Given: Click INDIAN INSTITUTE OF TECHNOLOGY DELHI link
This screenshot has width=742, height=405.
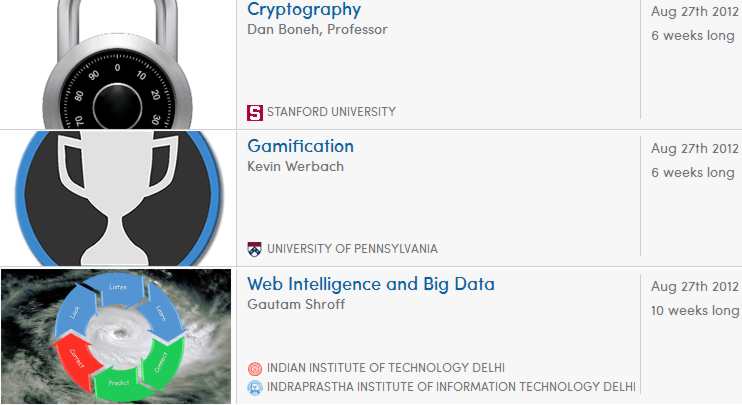Looking at the screenshot, I should tap(386, 368).
